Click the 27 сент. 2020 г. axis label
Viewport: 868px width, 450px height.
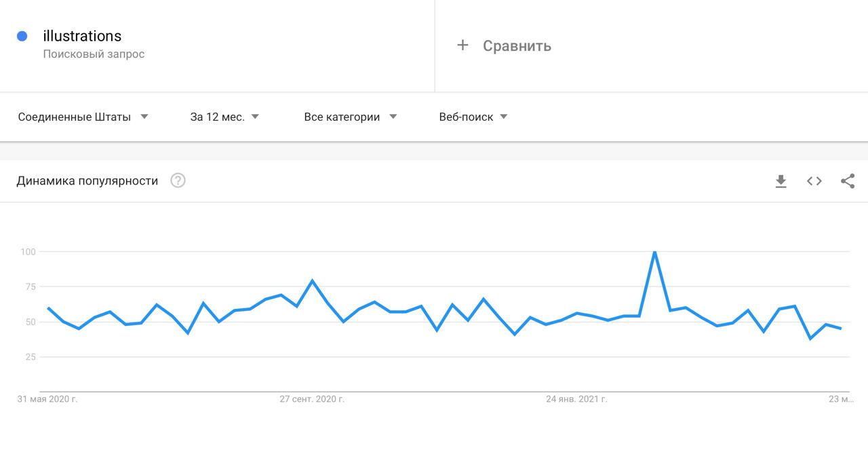pyautogui.click(x=312, y=399)
